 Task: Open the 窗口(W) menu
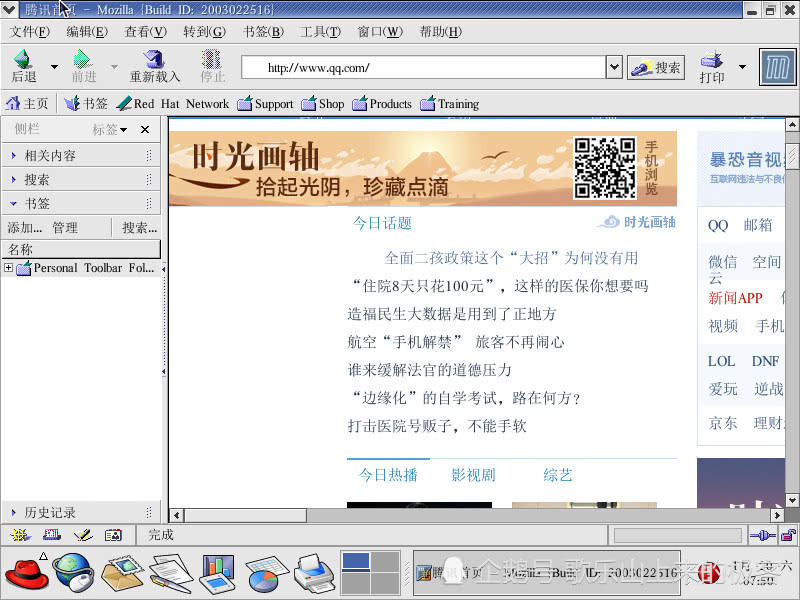(x=380, y=32)
